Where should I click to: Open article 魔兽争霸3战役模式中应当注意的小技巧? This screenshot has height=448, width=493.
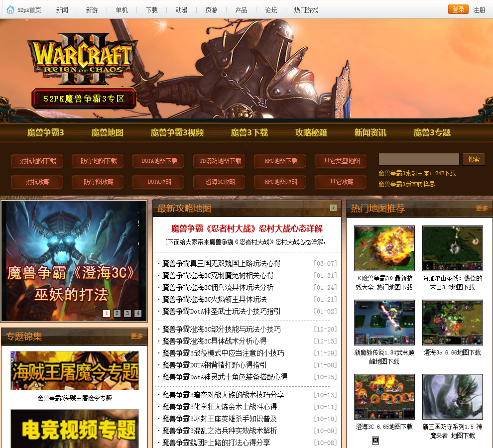[x=223, y=353]
